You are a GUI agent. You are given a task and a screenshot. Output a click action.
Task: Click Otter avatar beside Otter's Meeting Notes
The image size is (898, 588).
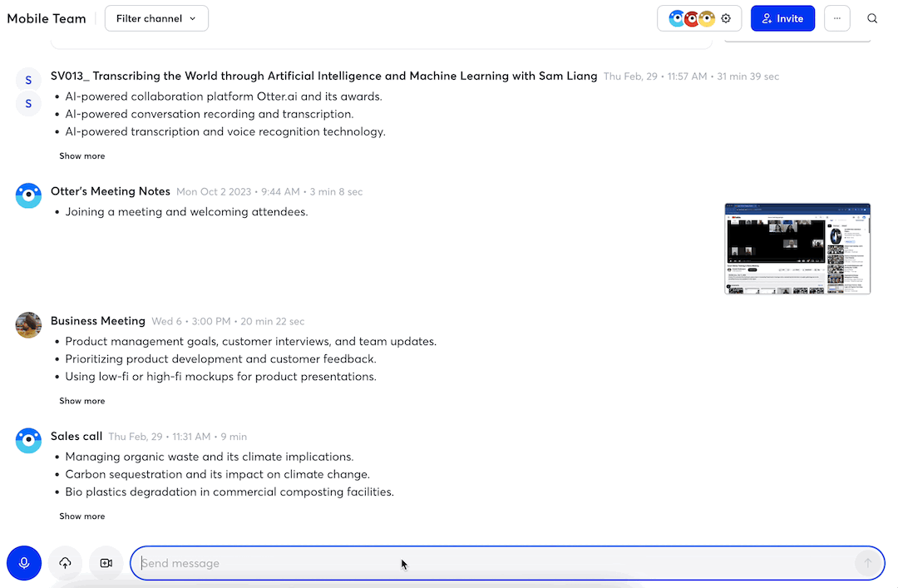[x=28, y=195]
